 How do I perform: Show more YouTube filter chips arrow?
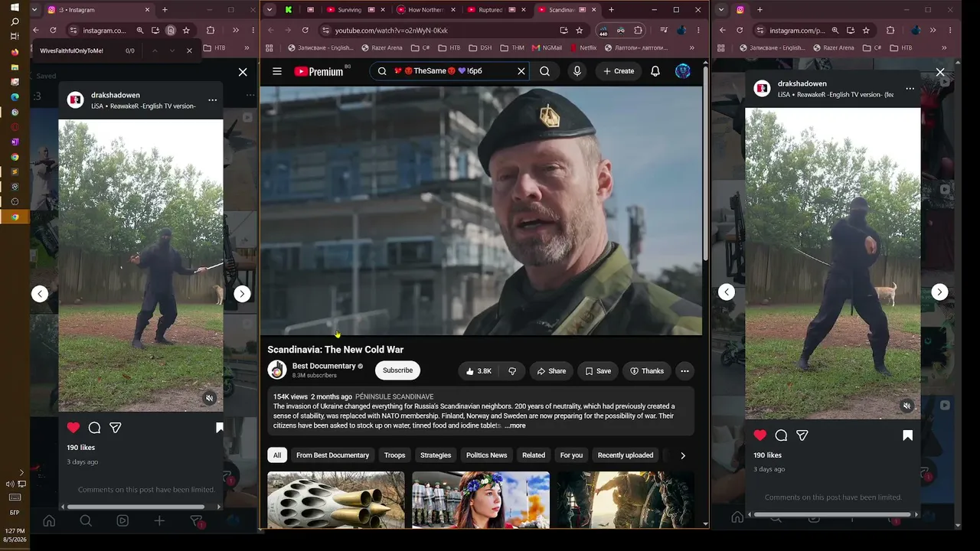tap(683, 455)
